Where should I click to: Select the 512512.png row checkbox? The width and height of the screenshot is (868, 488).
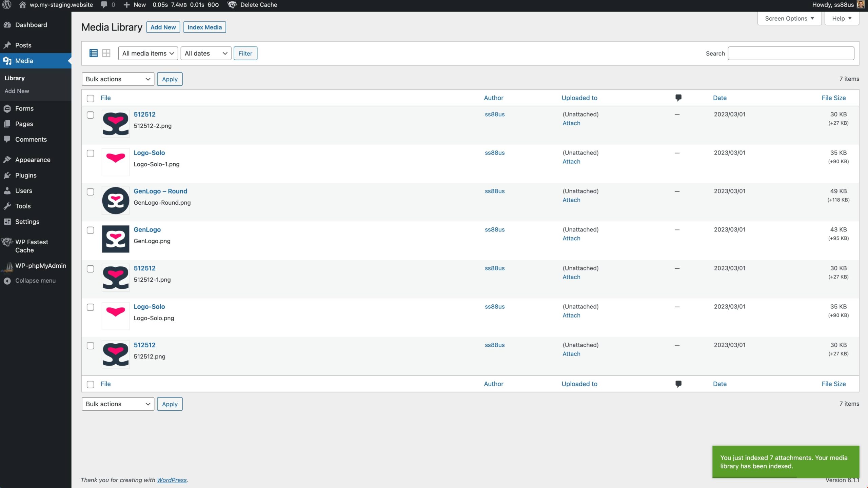pos(90,346)
